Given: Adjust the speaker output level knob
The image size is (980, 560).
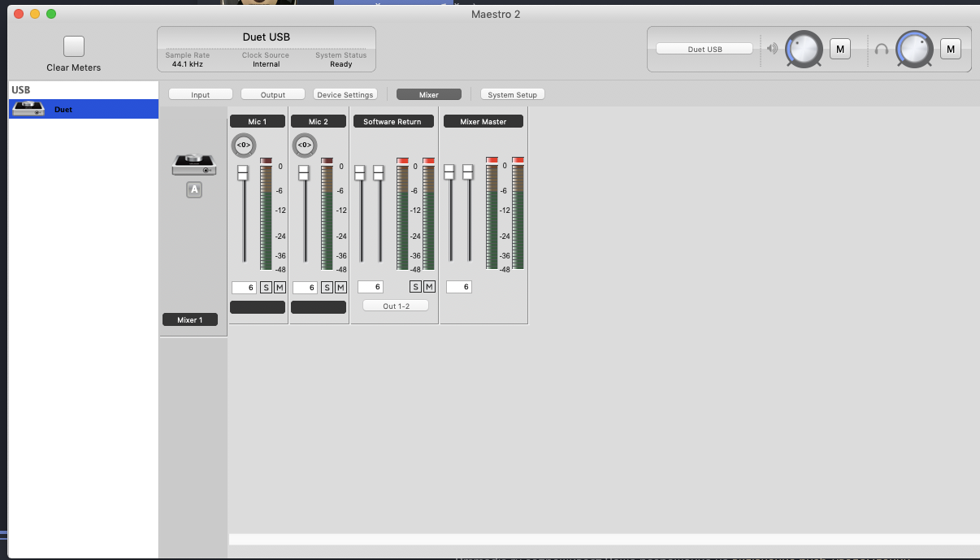Looking at the screenshot, I should pyautogui.click(x=804, y=49).
